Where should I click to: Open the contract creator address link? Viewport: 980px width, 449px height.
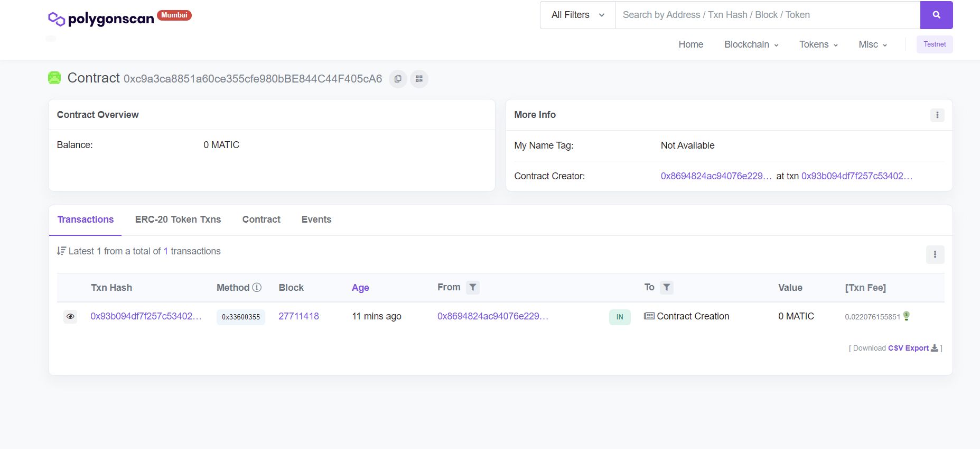716,176
